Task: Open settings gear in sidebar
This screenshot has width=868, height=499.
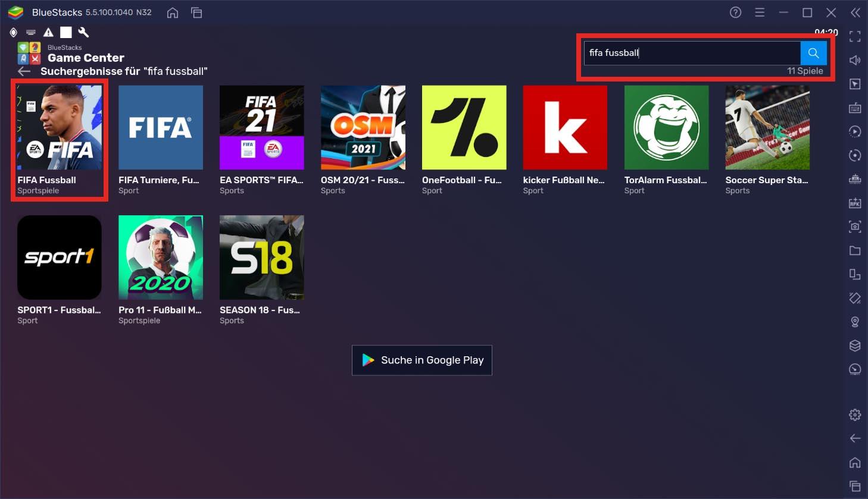Action: 855,415
